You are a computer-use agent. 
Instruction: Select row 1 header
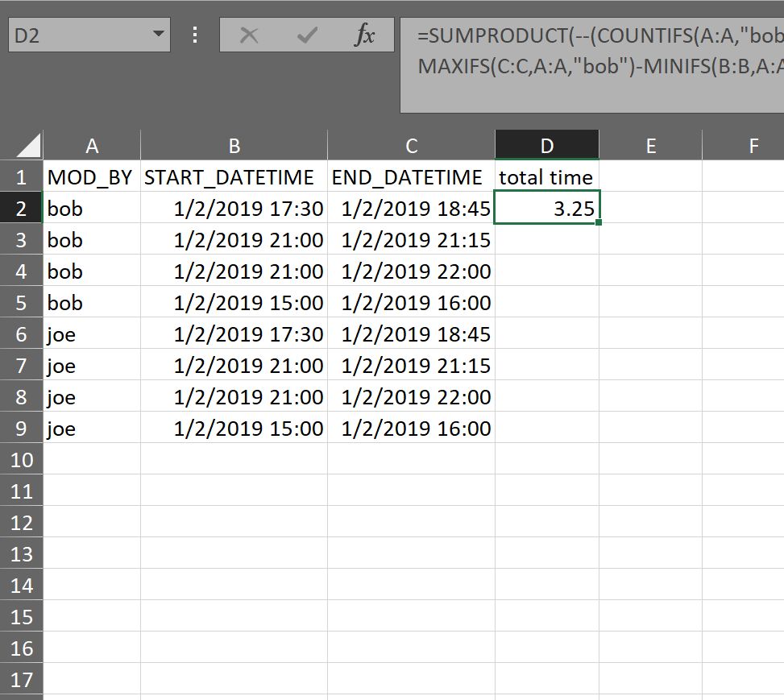click(21, 176)
